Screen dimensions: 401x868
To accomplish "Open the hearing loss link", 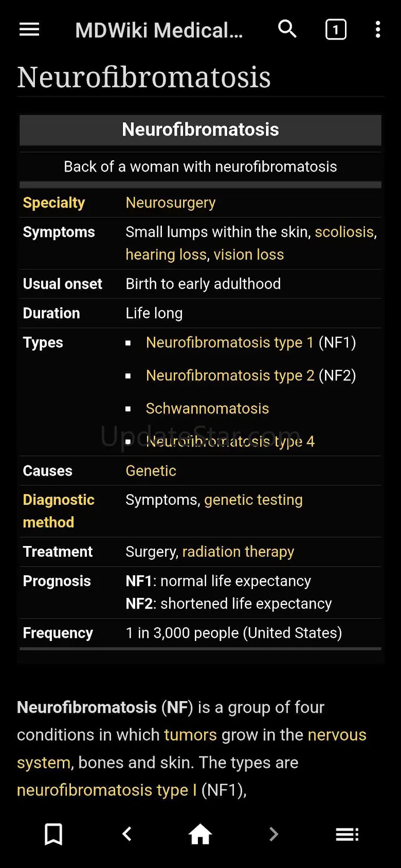I will (x=166, y=255).
